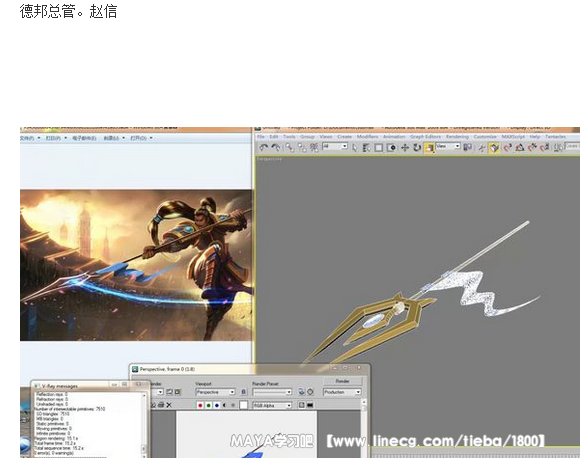Select the Select and Move tool
The height and width of the screenshot is (458, 582).
coord(405,148)
